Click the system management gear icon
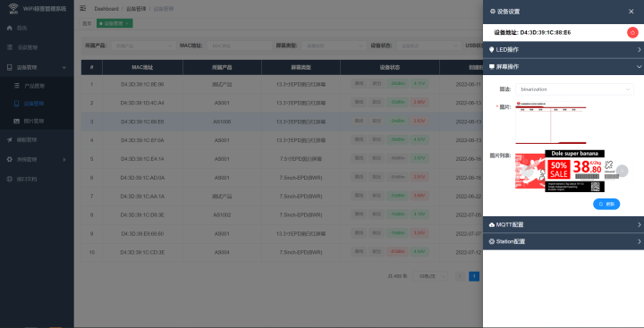 click(10, 160)
